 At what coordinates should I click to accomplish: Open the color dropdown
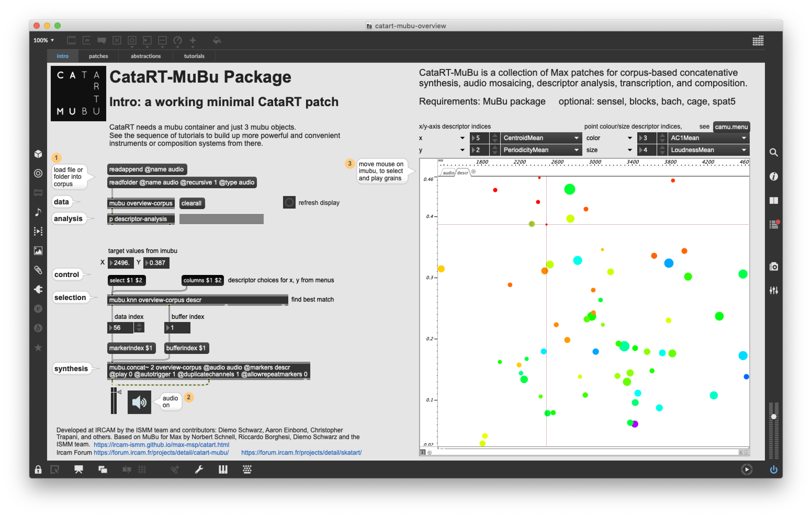coord(609,138)
